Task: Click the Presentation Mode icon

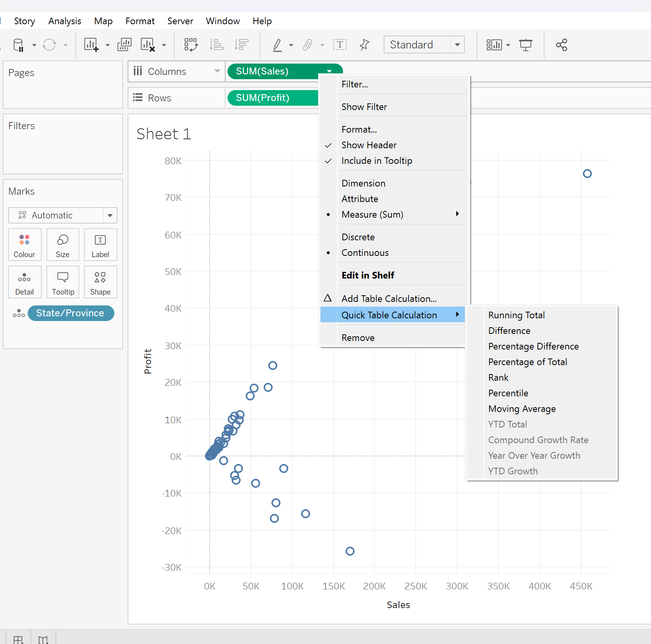Action: (525, 45)
